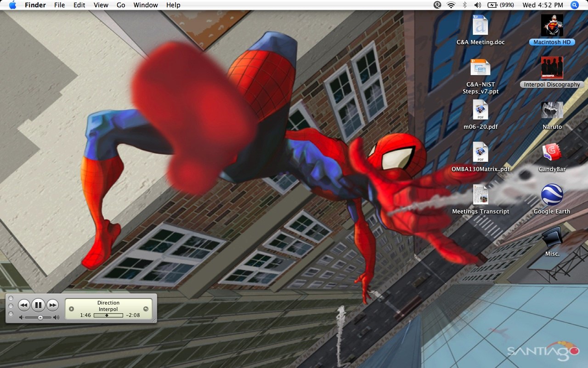Click the 'Interpol Discography' label text
The width and height of the screenshot is (588, 368).
pos(552,85)
